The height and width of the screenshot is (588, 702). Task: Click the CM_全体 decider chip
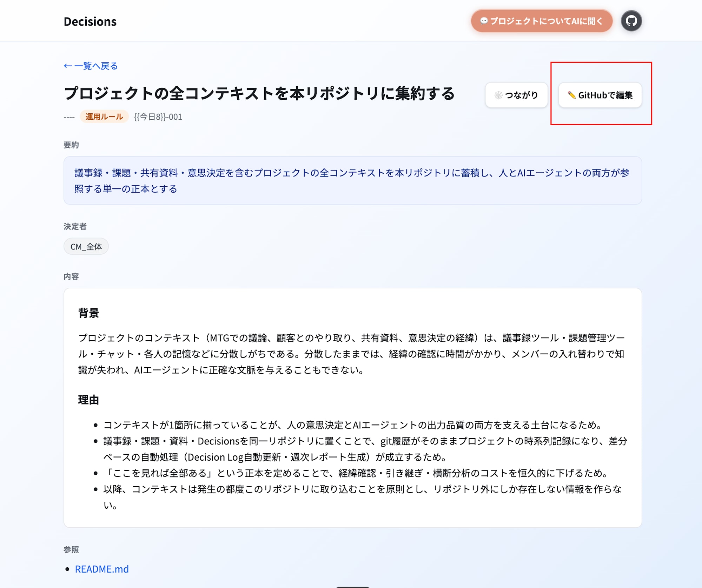pos(86,247)
